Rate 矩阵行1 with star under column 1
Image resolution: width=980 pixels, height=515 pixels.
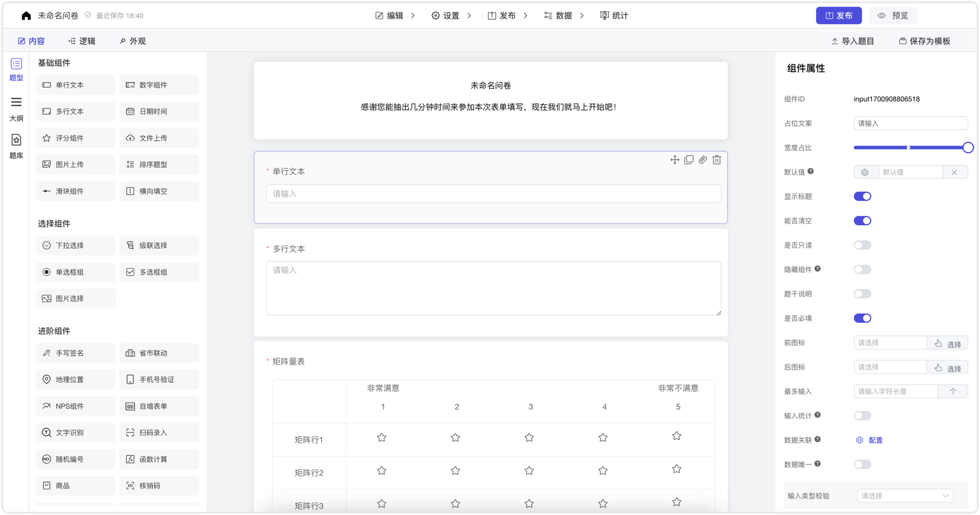[x=382, y=438]
